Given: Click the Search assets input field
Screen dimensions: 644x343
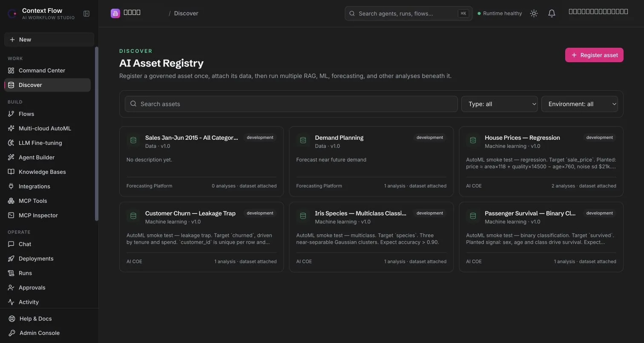Looking at the screenshot, I should tap(291, 104).
